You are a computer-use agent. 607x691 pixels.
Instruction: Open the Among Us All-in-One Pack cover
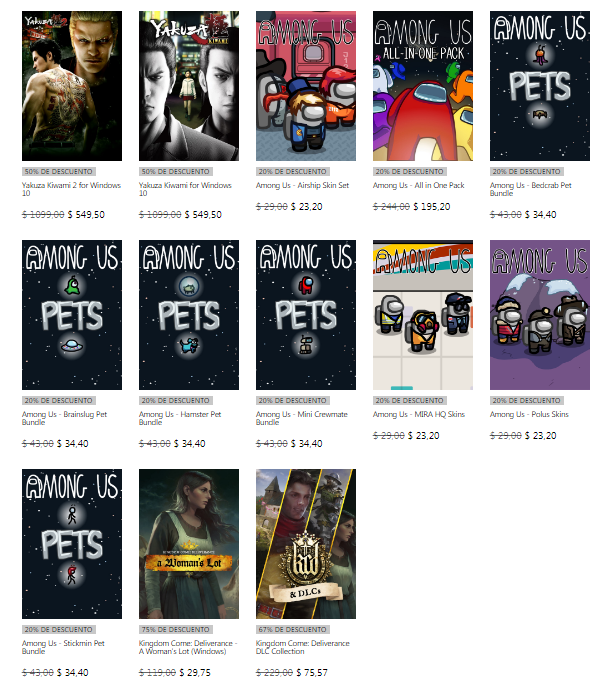(x=423, y=86)
